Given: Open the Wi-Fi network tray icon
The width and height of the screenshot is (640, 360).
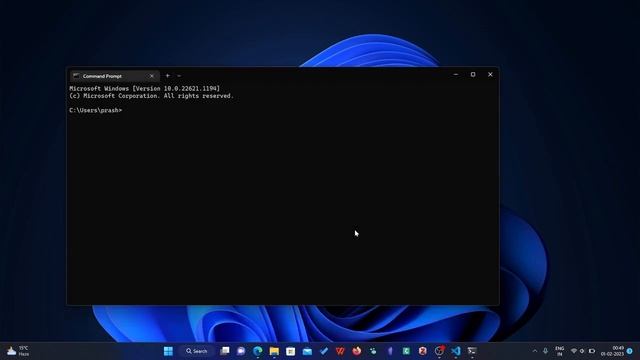Looking at the screenshot, I should [574, 351].
